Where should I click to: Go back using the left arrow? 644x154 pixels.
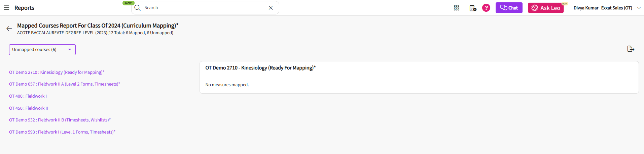tap(9, 29)
